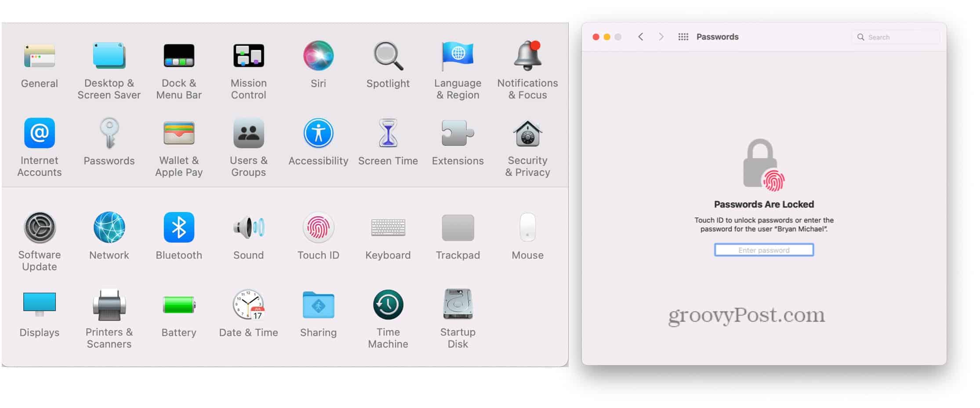Open Users & Groups pane
Viewport: 980px width, 408px height.
click(x=248, y=133)
